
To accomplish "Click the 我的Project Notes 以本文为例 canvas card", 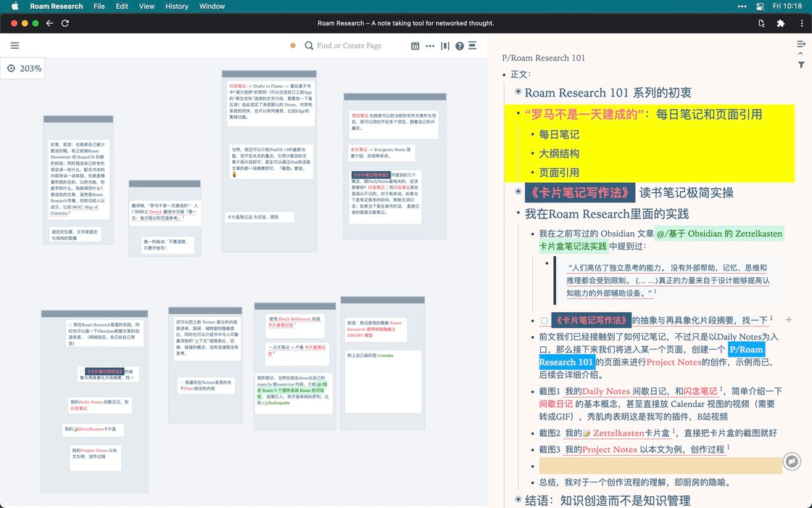I will pos(95,458).
